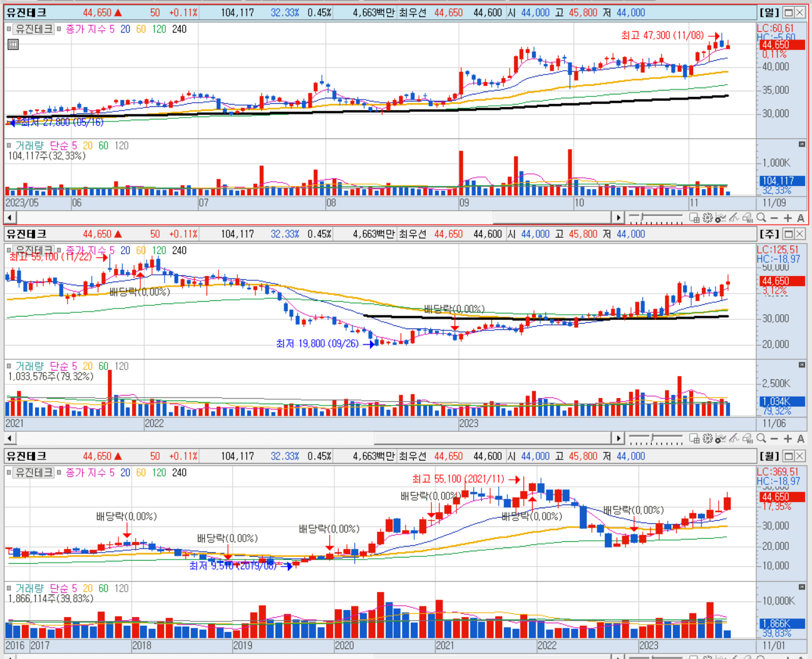The height and width of the screenshot is (659, 812).
Task: Click the 11/09 date label under the daily axis
Action: point(774,203)
